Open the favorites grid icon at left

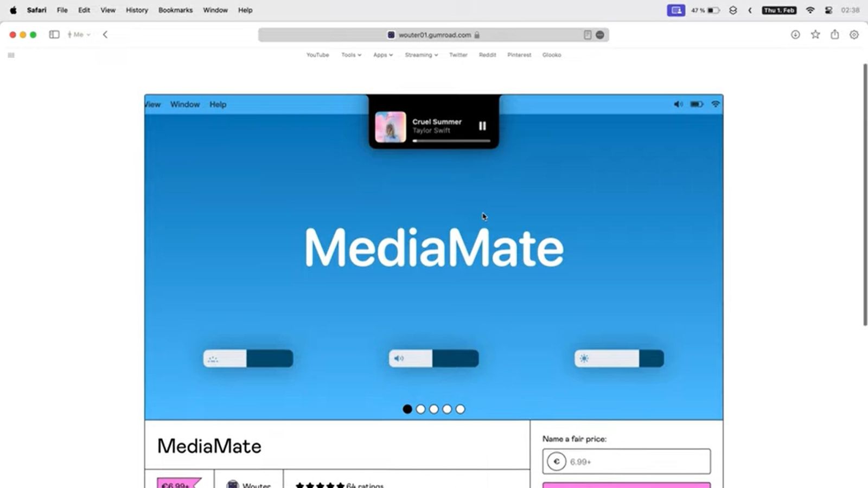[11, 55]
